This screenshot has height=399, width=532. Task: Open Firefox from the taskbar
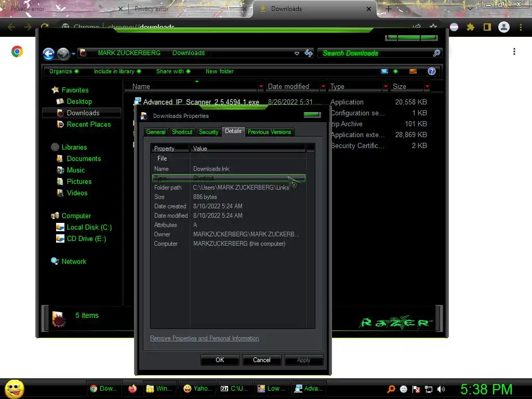point(132,389)
